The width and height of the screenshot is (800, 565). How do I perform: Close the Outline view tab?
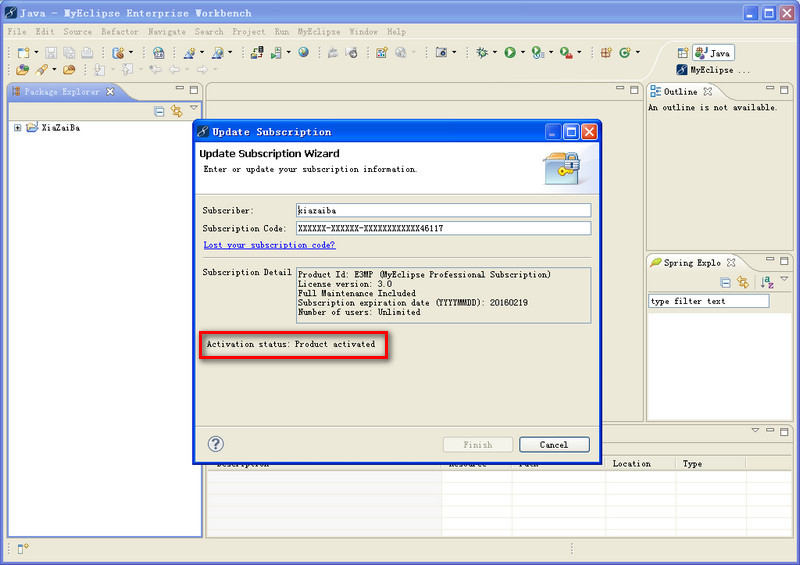tap(708, 91)
